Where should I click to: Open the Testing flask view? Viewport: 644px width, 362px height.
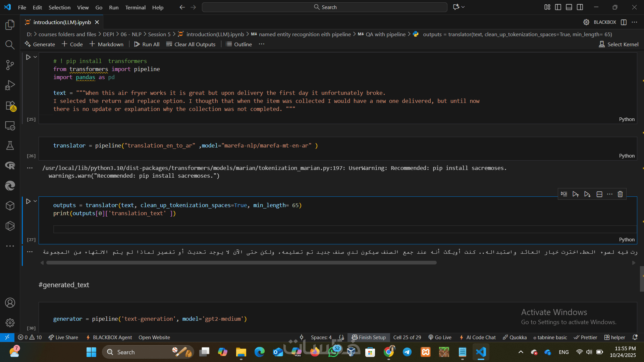10,145
